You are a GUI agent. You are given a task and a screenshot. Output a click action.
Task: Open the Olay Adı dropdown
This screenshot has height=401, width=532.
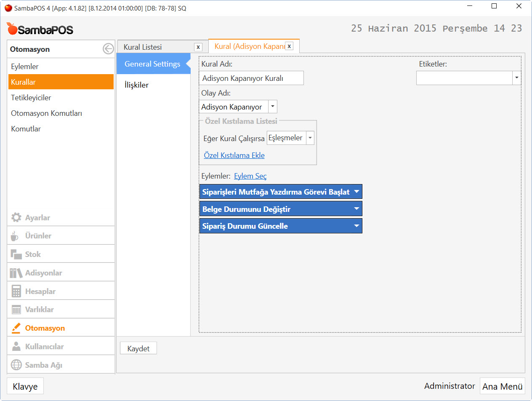click(273, 107)
